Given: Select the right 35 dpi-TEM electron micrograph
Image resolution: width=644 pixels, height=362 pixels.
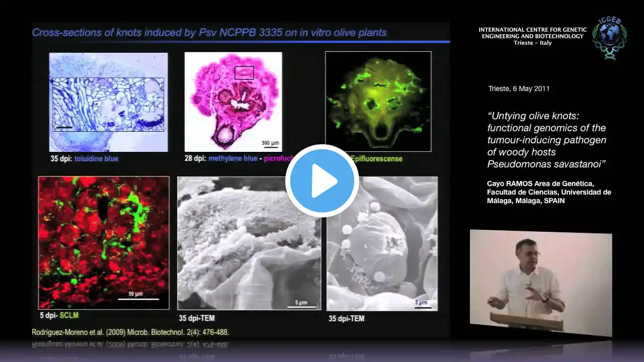Looking at the screenshot, I should [x=382, y=243].
